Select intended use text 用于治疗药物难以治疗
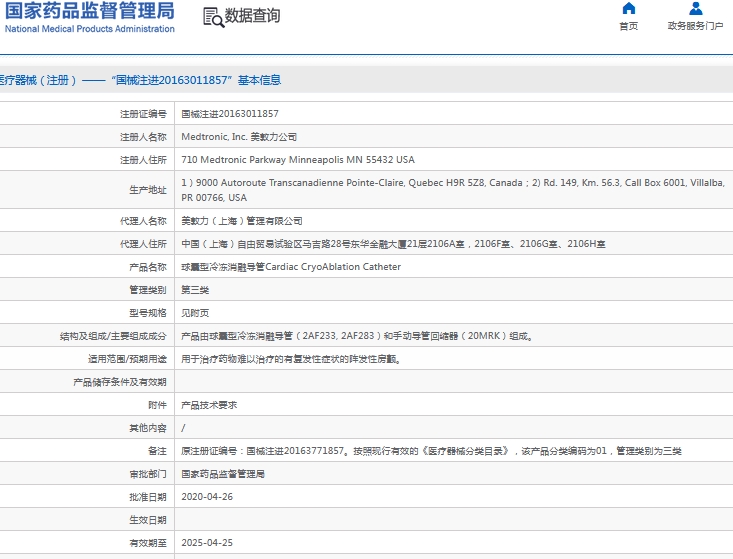 (x=291, y=359)
